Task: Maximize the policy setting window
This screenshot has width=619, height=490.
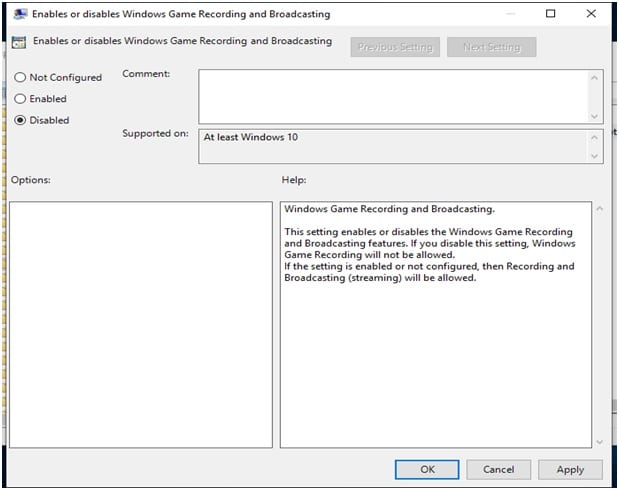Action: [x=550, y=14]
